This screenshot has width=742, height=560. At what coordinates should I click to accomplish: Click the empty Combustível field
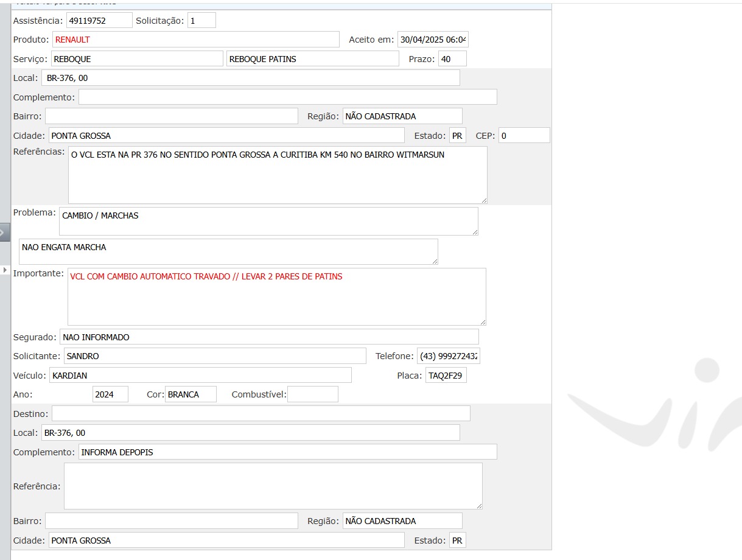pyautogui.click(x=312, y=394)
